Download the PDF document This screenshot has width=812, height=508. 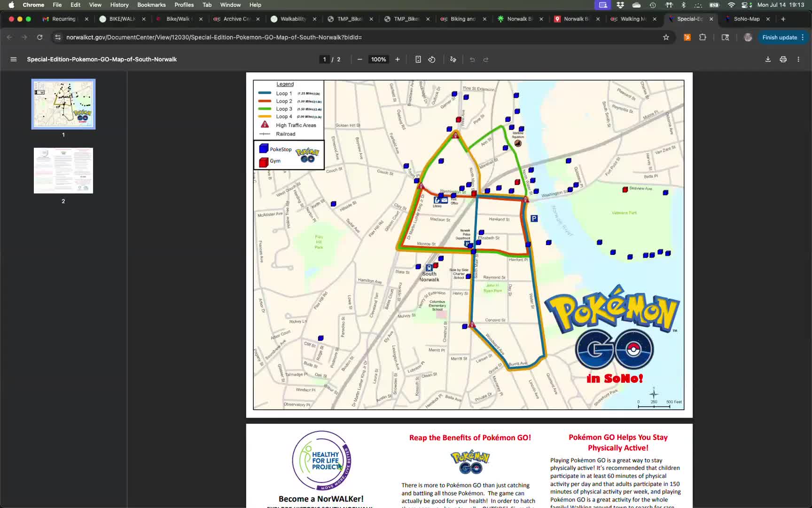click(768, 59)
